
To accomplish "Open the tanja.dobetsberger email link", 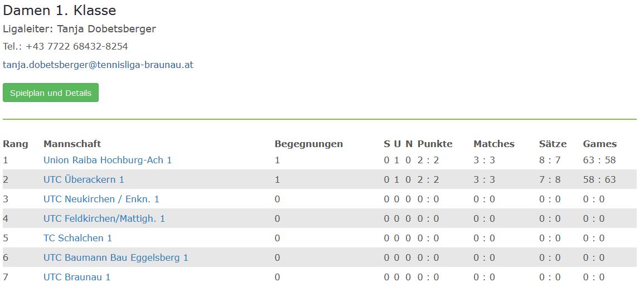I will (x=98, y=65).
